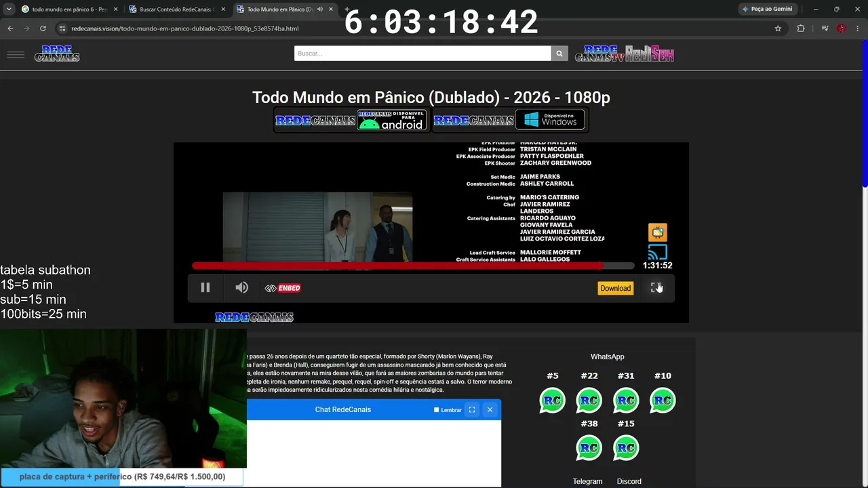The height and width of the screenshot is (488, 868).
Task: Close the Buscar Conteúdo RedeCanais tab
Action: [x=223, y=9]
